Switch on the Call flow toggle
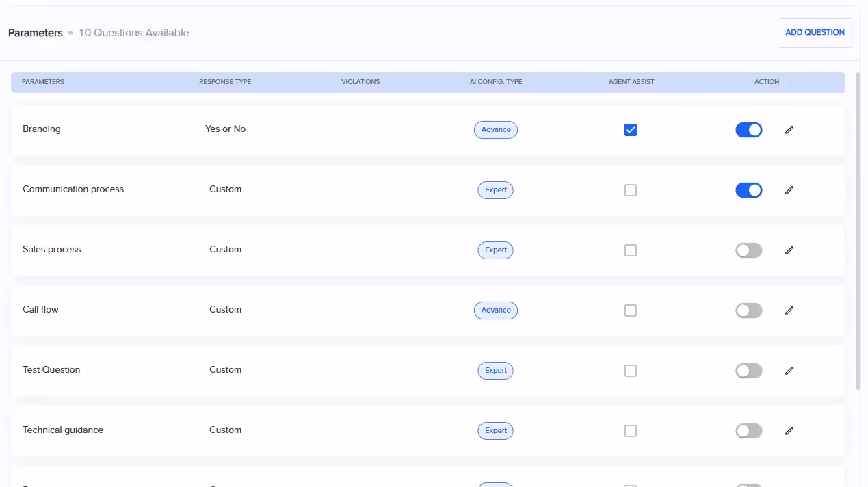Viewport: 868px width, 487px height. [x=749, y=311]
